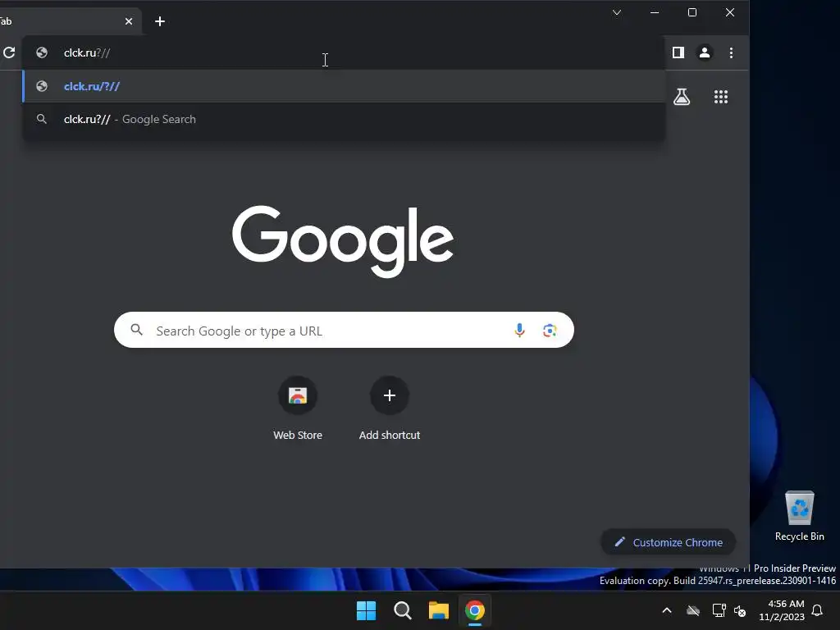The image size is (840, 630).
Task: Click the Chrome taskbar icon
Action: click(475, 610)
